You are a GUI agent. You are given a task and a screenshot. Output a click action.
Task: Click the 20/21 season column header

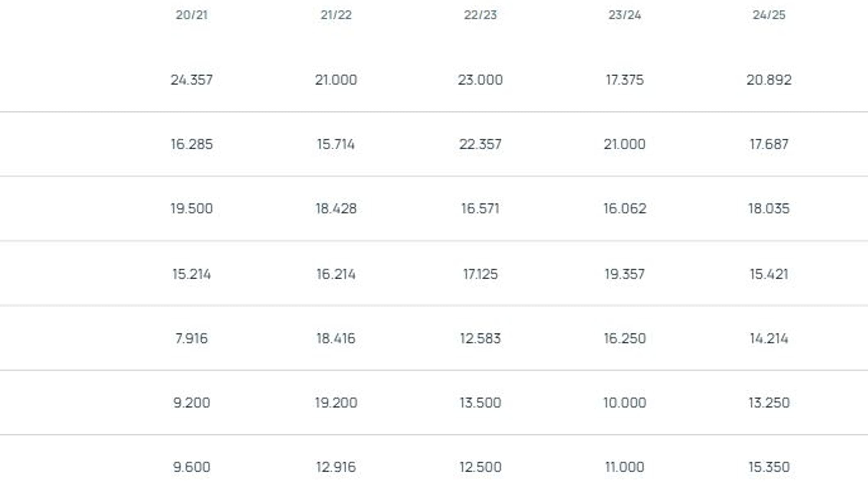[192, 15]
